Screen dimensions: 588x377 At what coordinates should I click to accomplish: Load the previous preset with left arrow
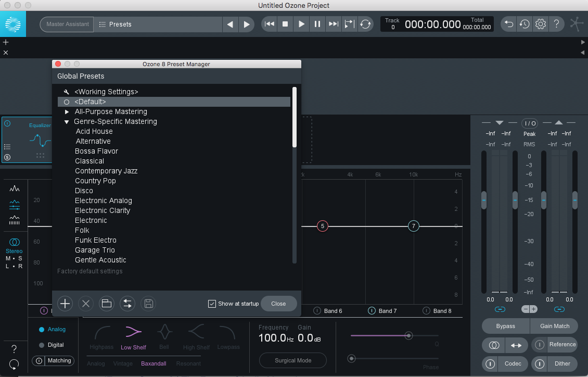pyautogui.click(x=230, y=24)
